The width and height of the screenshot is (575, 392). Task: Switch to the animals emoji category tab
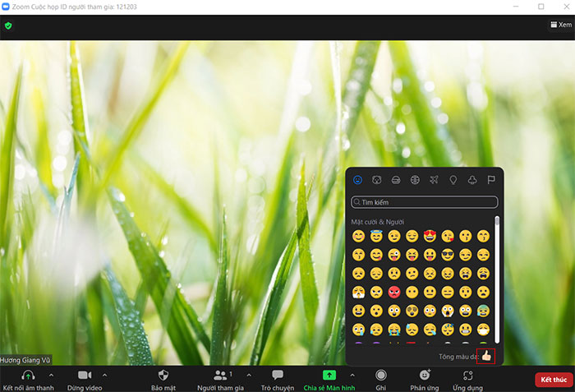(x=376, y=180)
